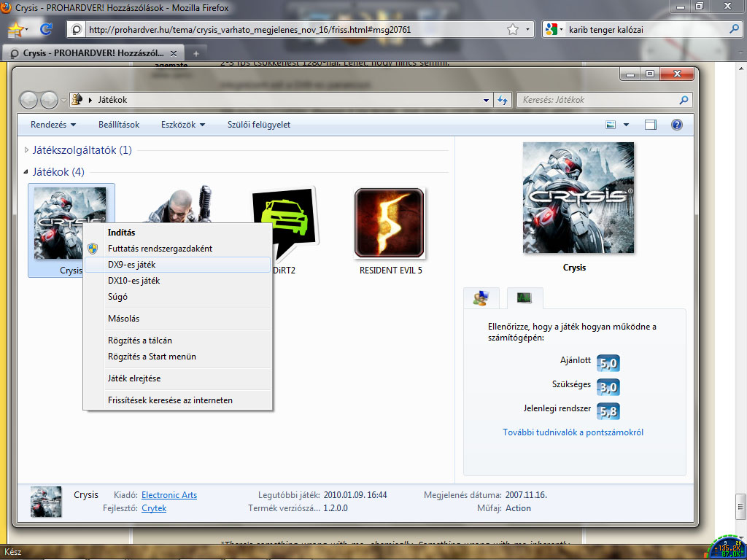Click the Crysis title under the preview cover
747x560 pixels.
tap(574, 268)
